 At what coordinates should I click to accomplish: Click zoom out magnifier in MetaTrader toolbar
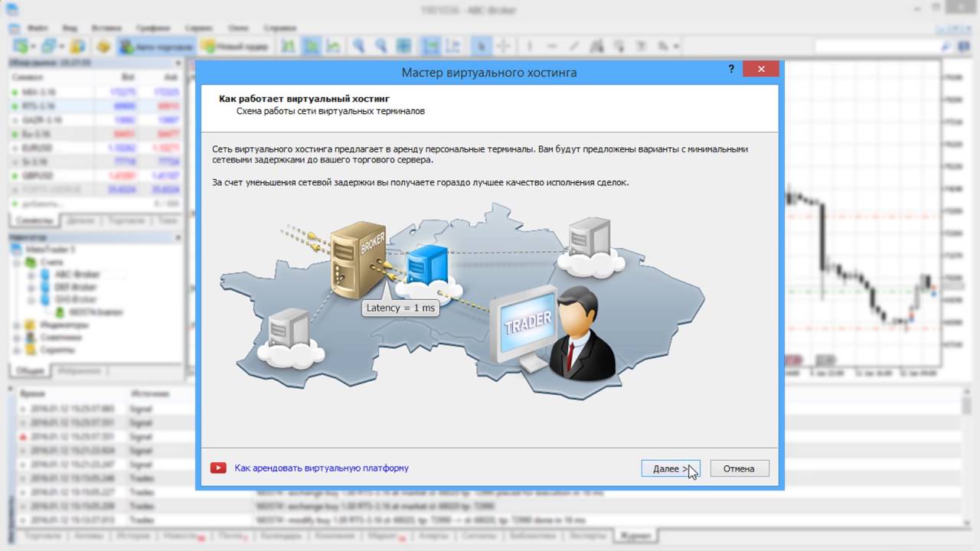pos(381,46)
